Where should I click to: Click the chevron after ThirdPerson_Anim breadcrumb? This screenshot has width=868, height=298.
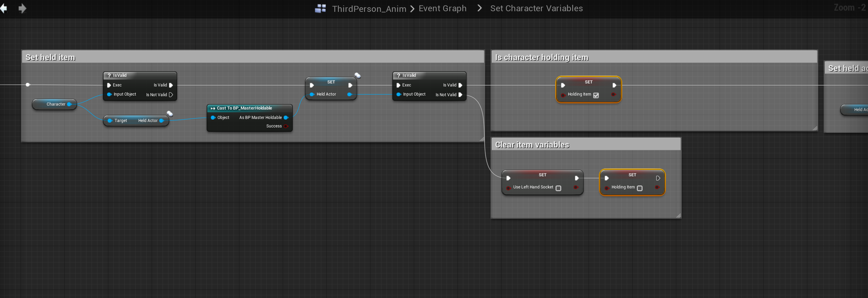click(x=412, y=8)
